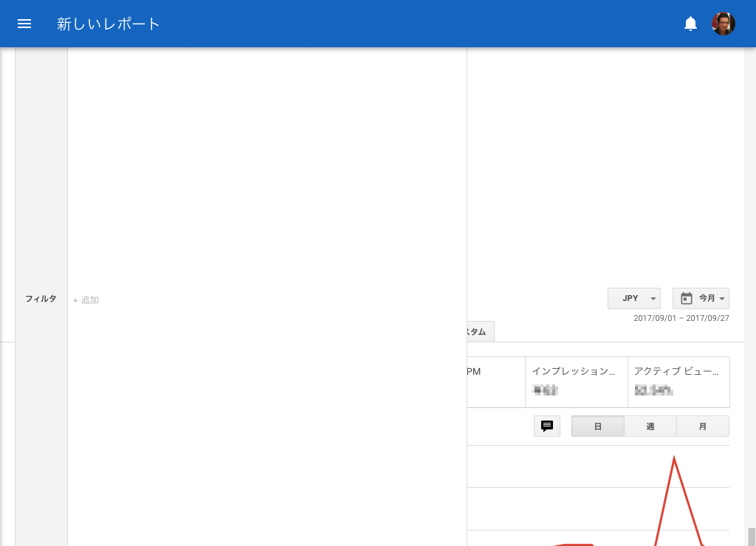Image resolution: width=756 pixels, height=546 pixels.
Task: Click the vertical scrollbar thumb
Action: [752, 537]
